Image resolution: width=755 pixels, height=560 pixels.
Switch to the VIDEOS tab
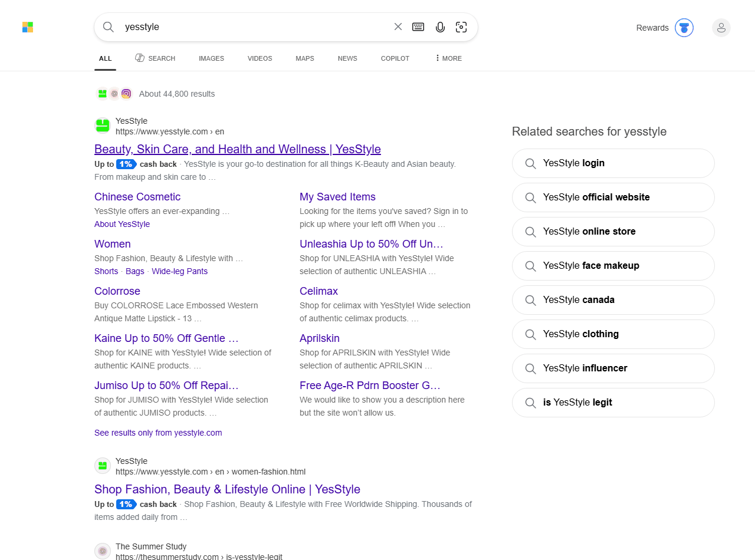(260, 58)
